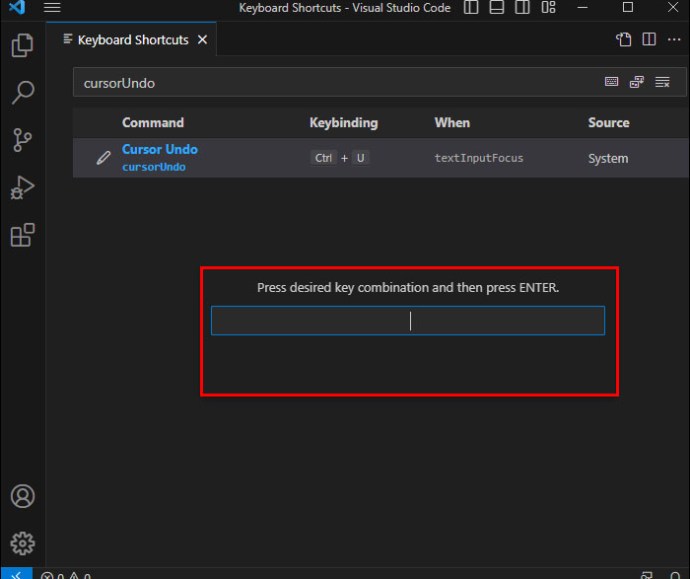The width and height of the screenshot is (690, 579).
Task: Toggle Sort by Precedence icon
Action: (637, 82)
